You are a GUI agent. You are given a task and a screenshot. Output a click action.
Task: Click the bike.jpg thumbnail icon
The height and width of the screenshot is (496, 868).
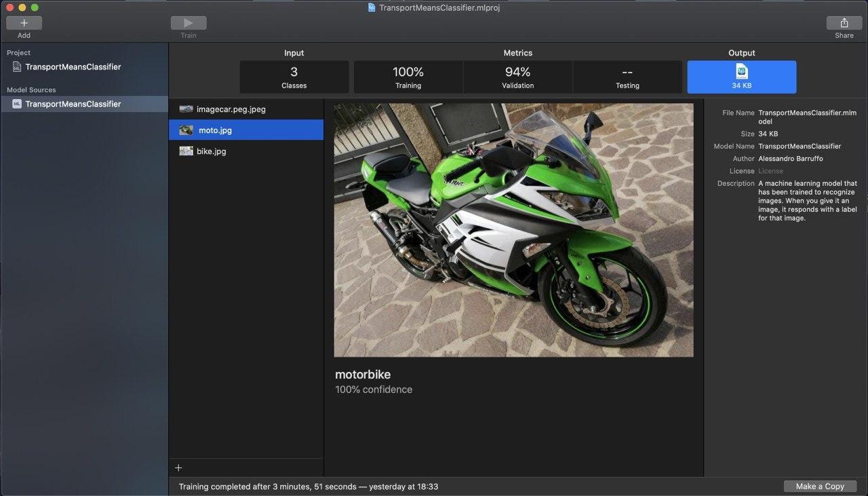pos(186,151)
